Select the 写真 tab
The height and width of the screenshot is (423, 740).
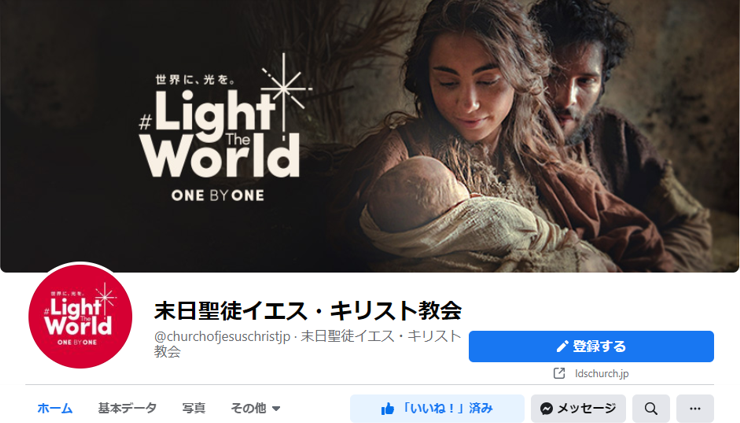pyautogui.click(x=193, y=408)
